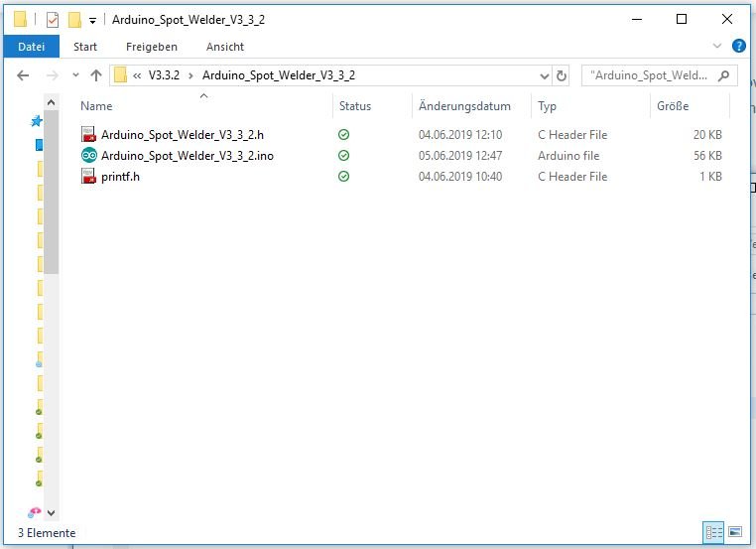Close the Explorer window

click(726, 19)
